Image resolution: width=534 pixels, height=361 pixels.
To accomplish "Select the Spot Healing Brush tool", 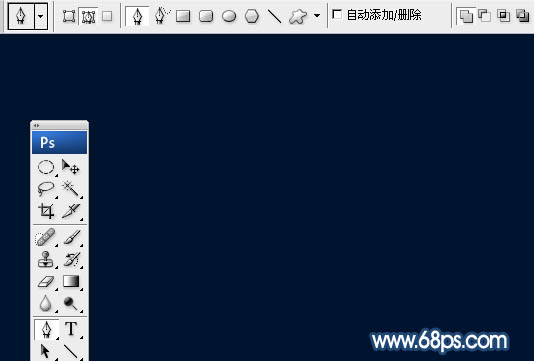I will pyautogui.click(x=45, y=237).
